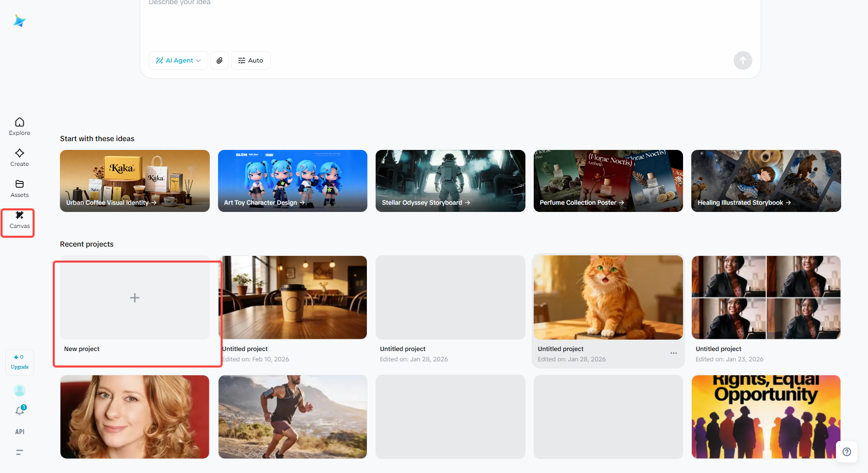Click the Upgrade button

tap(19, 362)
